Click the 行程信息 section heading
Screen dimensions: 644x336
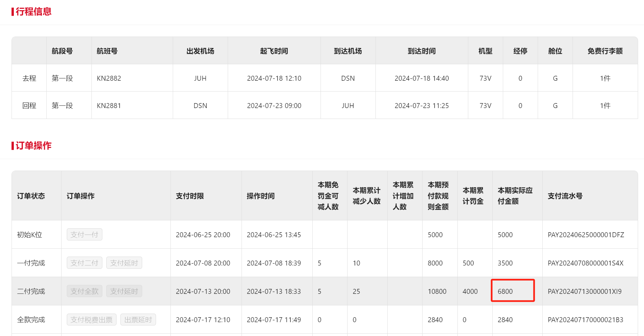click(x=33, y=12)
